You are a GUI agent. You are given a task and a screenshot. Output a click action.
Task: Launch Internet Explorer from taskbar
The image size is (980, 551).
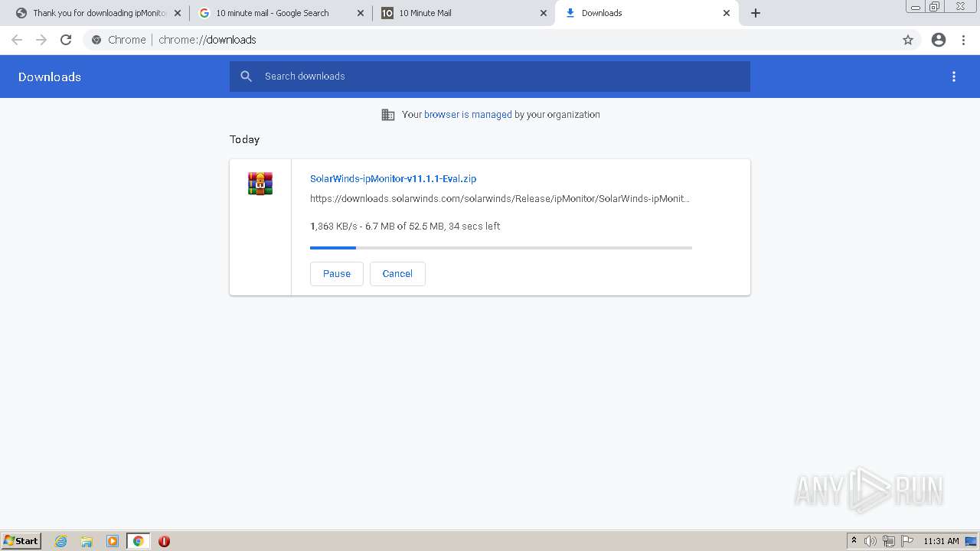(61, 541)
